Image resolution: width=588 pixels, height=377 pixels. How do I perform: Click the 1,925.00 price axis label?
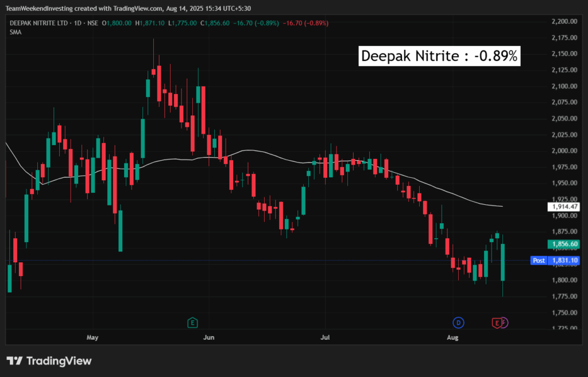click(x=564, y=199)
